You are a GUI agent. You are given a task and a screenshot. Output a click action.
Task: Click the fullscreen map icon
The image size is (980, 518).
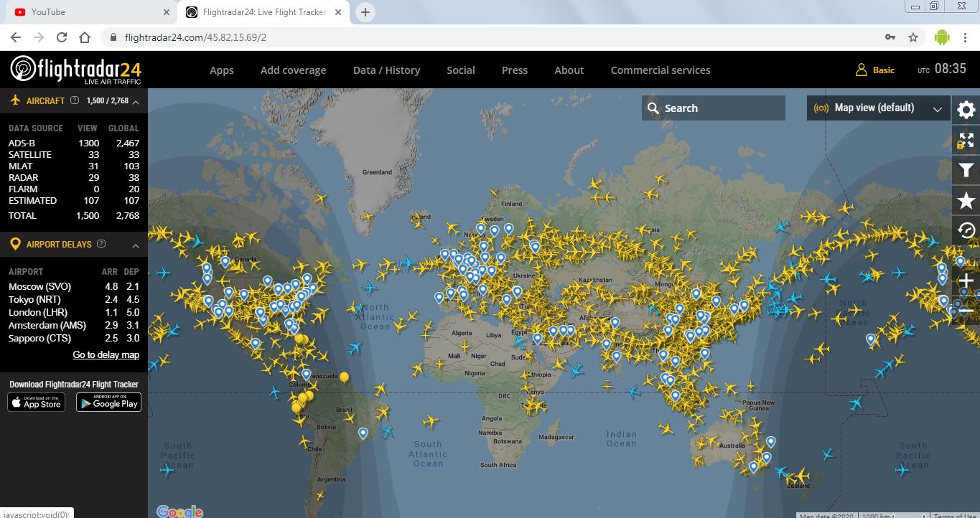[x=966, y=140]
